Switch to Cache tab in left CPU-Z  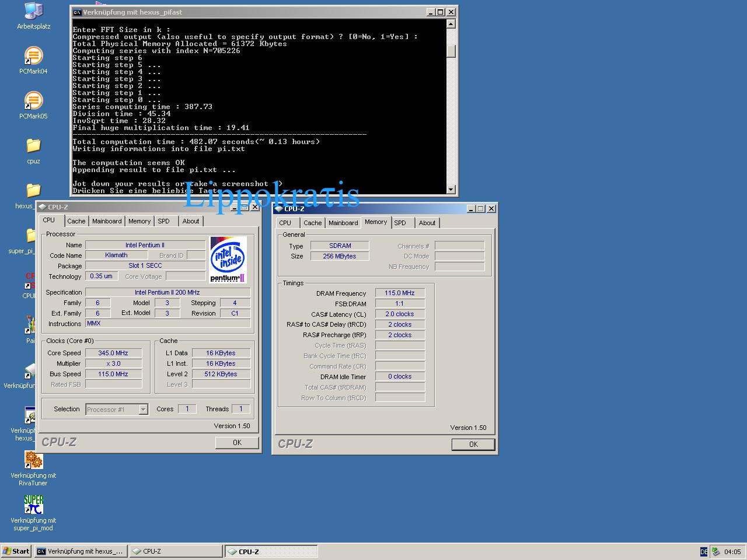[x=76, y=221]
